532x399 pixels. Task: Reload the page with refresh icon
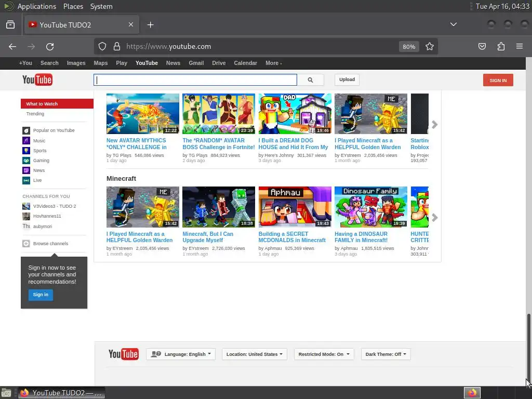click(x=50, y=46)
